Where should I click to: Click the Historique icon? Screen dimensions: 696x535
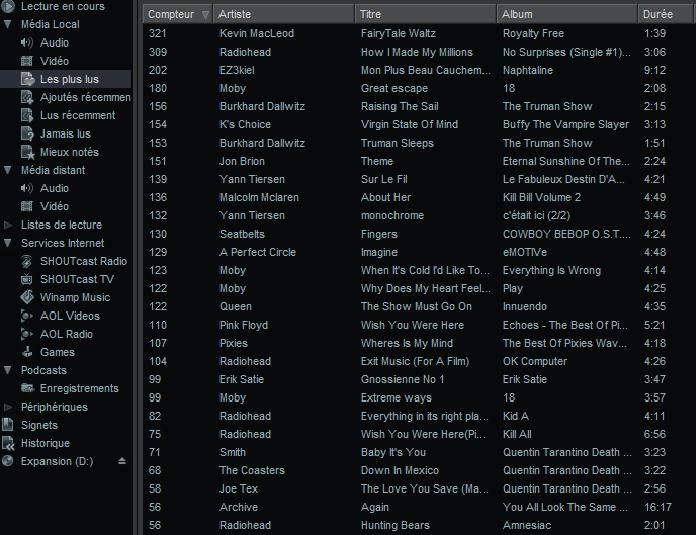[x=8, y=443]
